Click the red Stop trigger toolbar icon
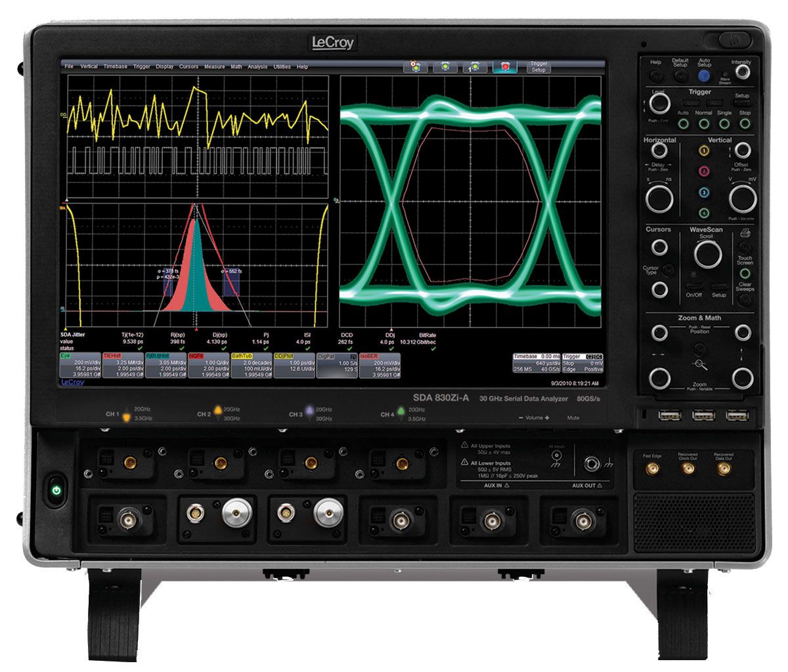 (504, 67)
